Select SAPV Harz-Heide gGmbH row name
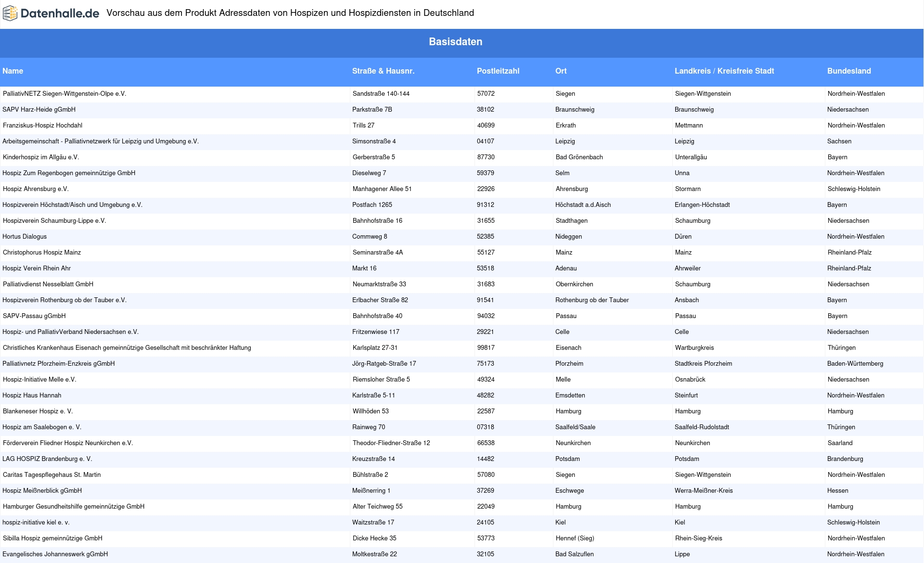Image resolution: width=924 pixels, height=563 pixels. [x=39, y=110]
